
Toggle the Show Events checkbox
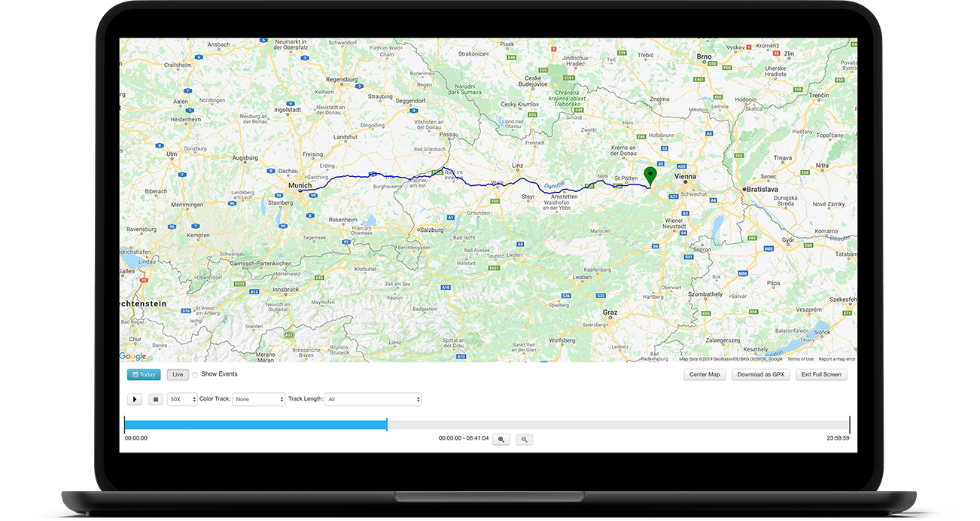point(196,374)
